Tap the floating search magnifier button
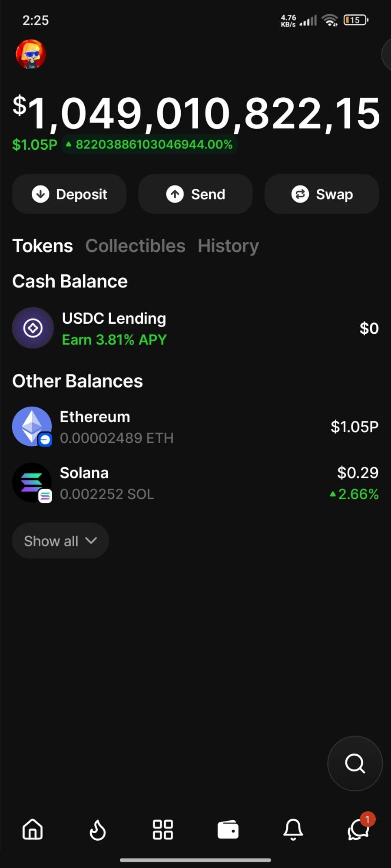 click(x=355, y=763)
